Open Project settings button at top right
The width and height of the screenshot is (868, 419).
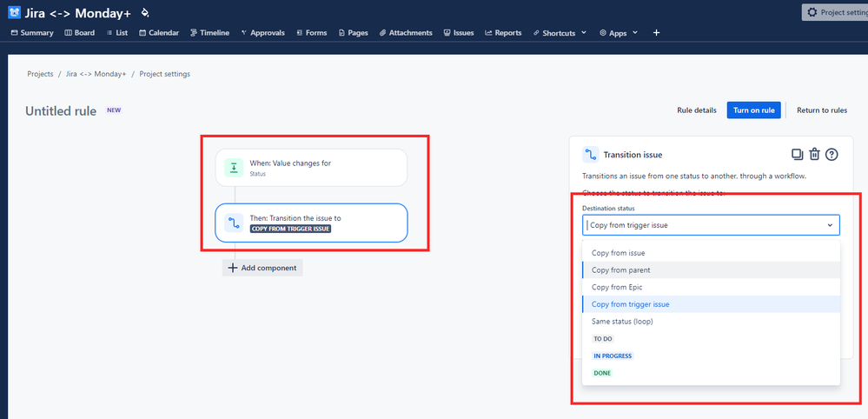(x=835, y=12)
